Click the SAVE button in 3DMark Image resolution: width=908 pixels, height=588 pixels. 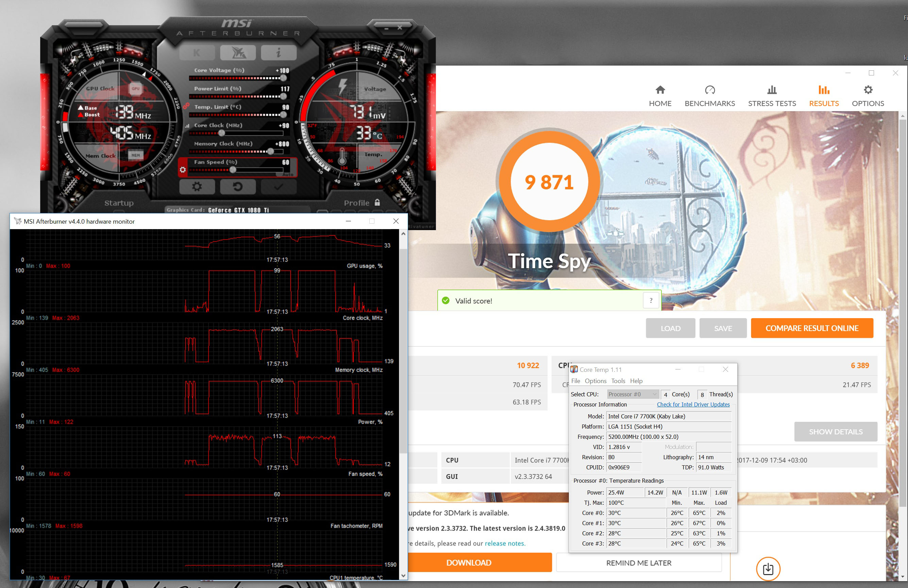pyautogui.click(x=723, y=328)
